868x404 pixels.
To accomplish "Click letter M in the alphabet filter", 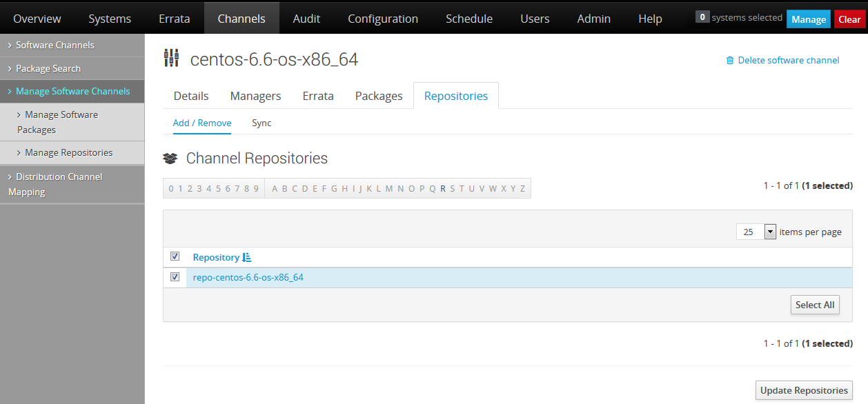I will pos(389,188).
